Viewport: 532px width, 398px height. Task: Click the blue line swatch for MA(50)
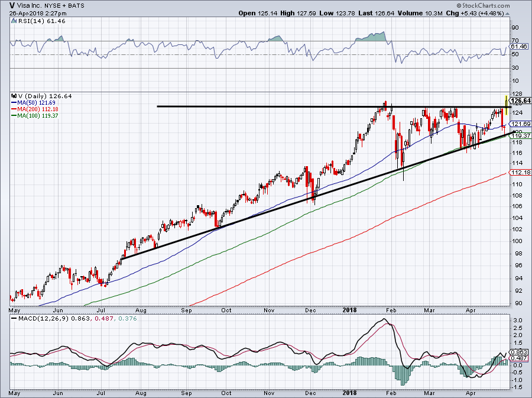[14, 102]
